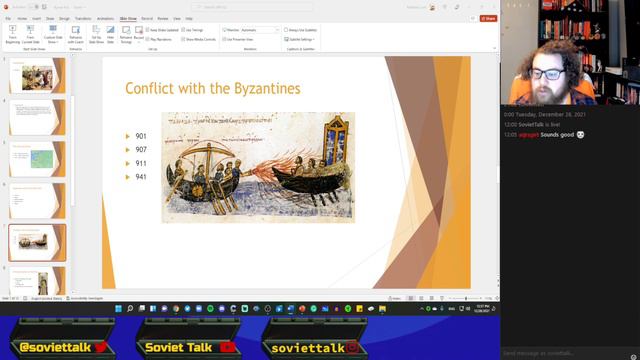Click the Sounds good chat message

(557, 135)
